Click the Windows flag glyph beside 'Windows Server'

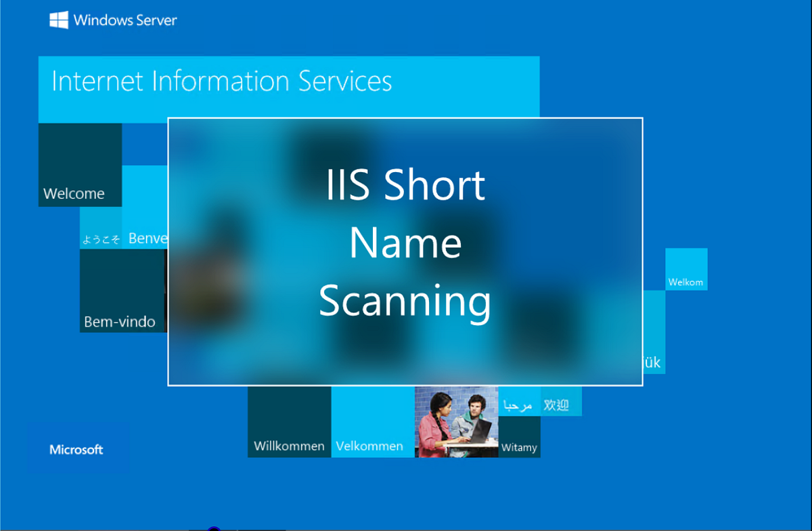click(x=58, y=20)
